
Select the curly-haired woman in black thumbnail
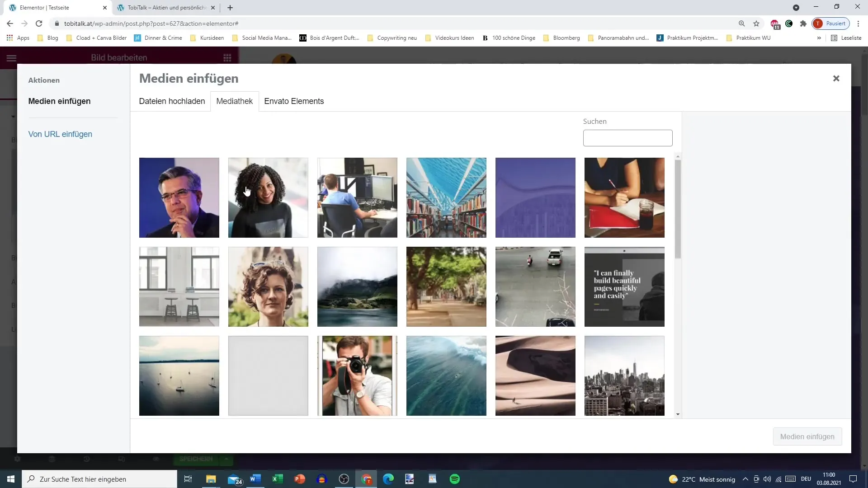coord(268,197)
